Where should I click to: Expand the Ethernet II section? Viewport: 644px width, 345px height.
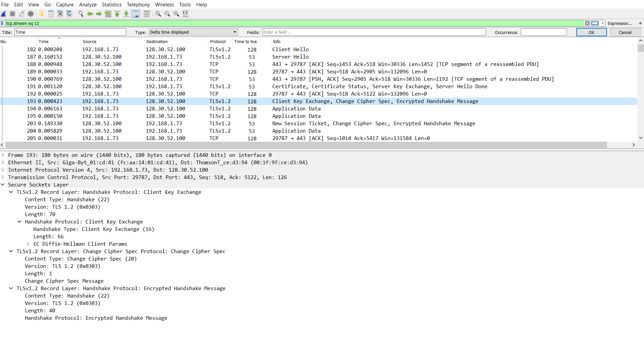[3, 163]
